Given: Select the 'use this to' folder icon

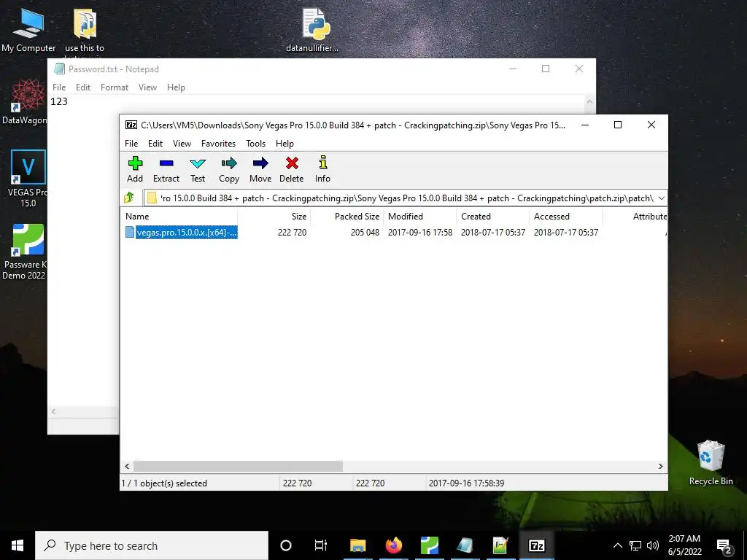Looking at the screenshot, I should click(85, 32).
